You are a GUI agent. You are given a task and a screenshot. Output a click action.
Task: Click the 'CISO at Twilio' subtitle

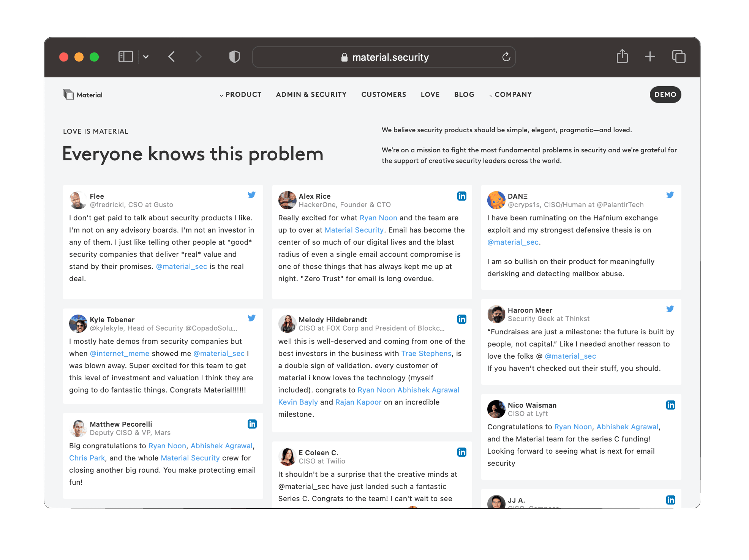click(x=322, y=461)
